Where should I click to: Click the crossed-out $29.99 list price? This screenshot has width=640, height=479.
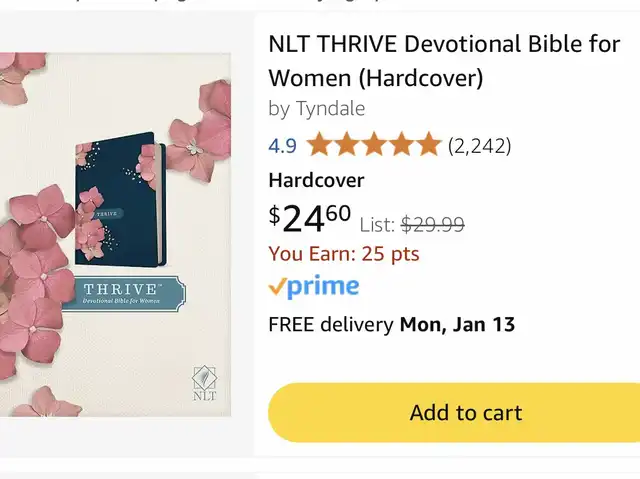tap(432, 224)
